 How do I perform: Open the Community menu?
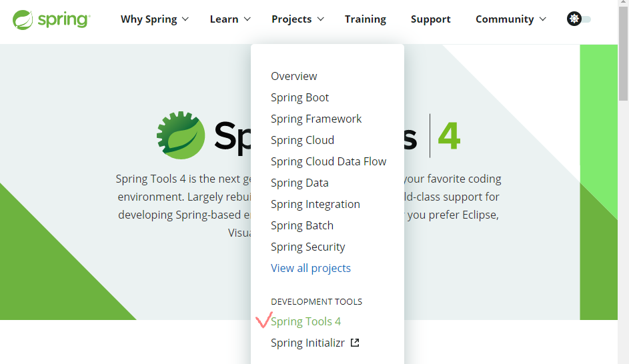click(x=505, y=19)
